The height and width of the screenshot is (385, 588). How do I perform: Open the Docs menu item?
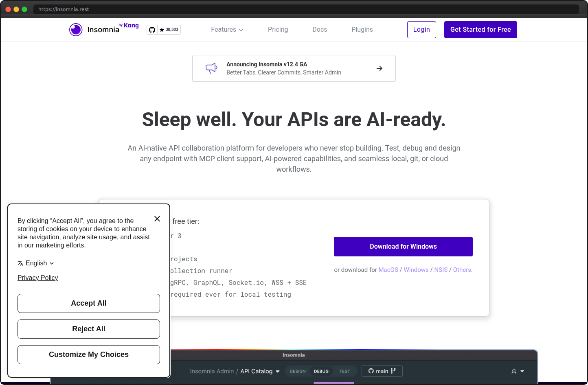point(320,29)
